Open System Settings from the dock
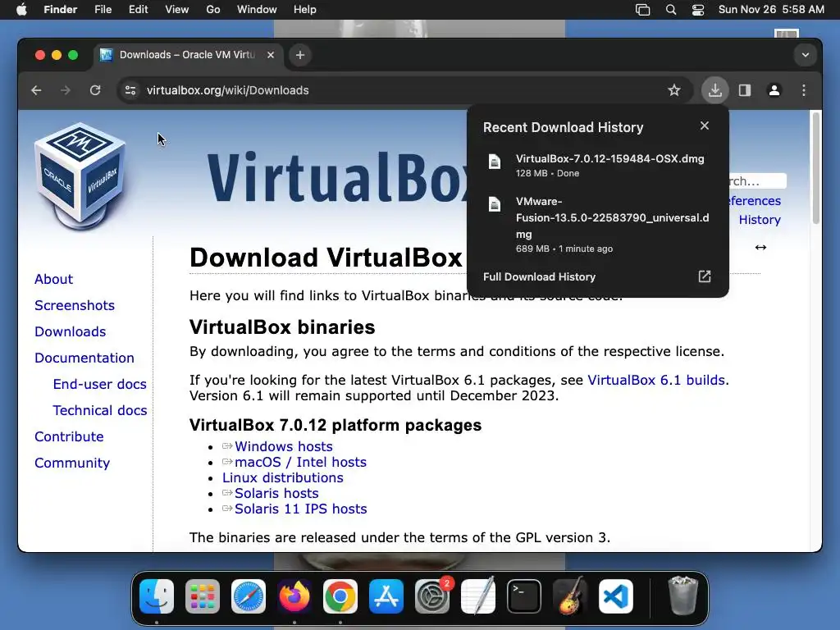Image resolution: width=840 pixels, height=630 pixels. point(432,596)
